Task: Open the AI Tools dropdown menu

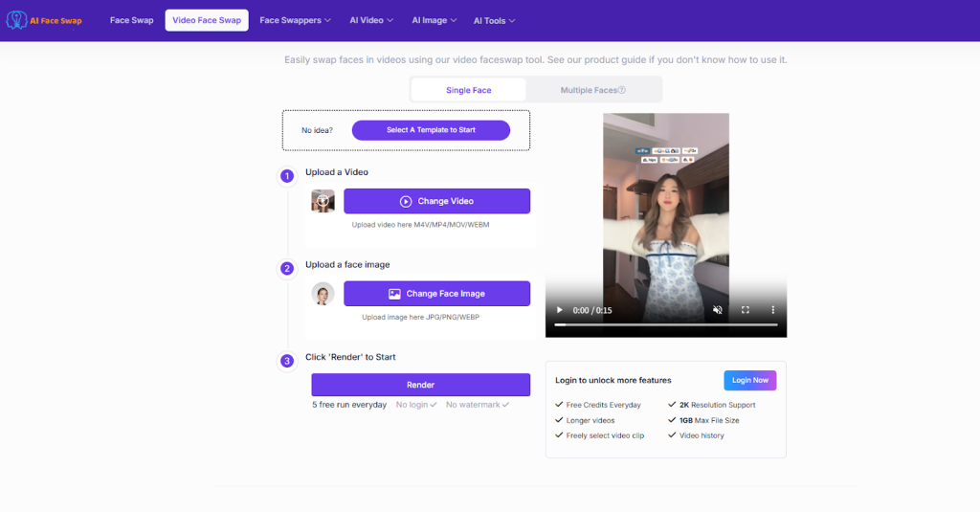Action: point(494,20)
